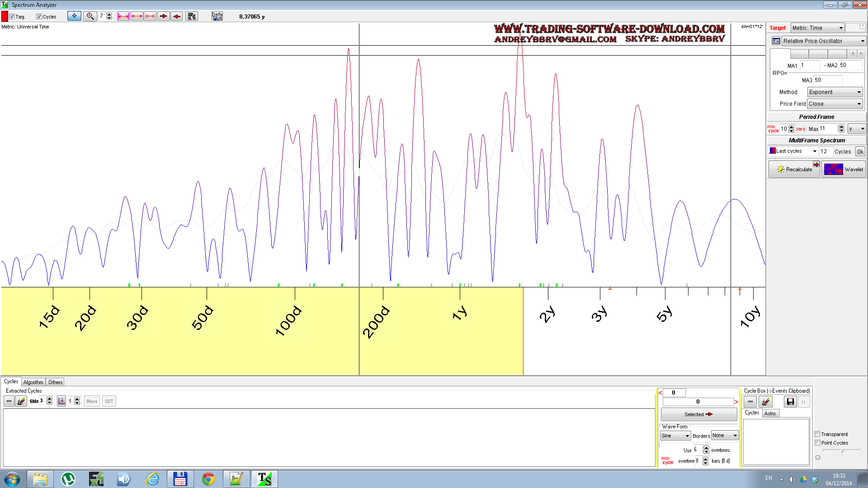The height and width of the screenshot is (488, 868).
Task: Toggle the Cycles checkbox in top toolbar
Action: 39,16
